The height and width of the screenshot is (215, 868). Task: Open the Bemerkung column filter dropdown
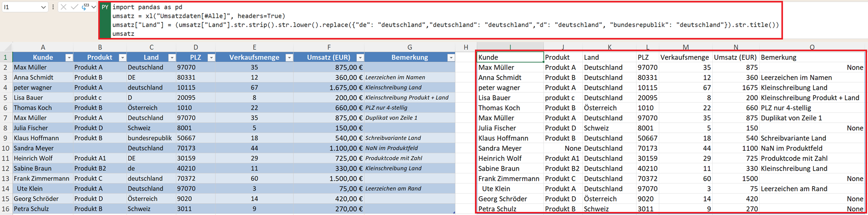(451, 57)
